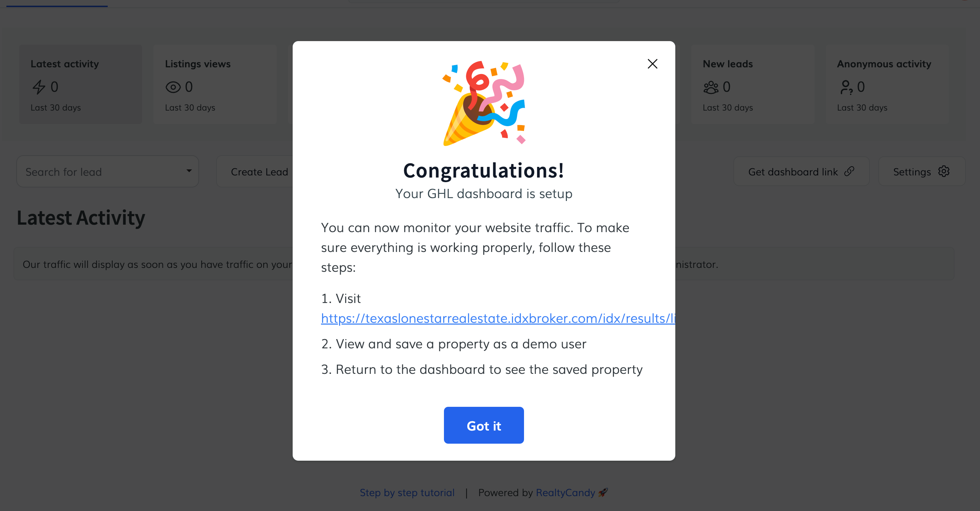
Task: Focus the Search for lead field
Action: pyautogui.click(x=99, y=172)
